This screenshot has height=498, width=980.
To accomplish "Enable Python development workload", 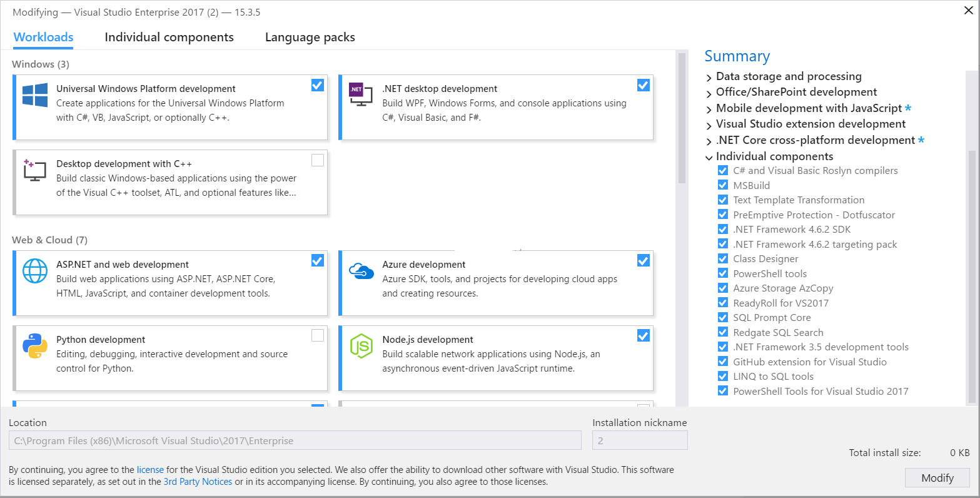I will [x=318, y=336].
